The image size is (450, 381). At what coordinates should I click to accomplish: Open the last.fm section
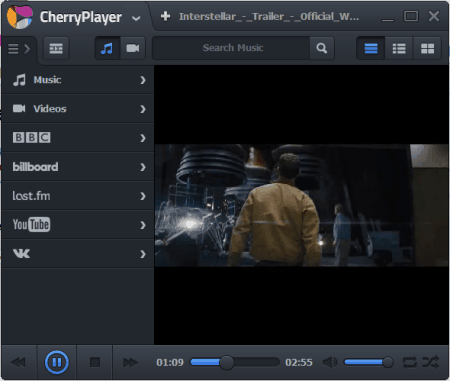(78, 196)
